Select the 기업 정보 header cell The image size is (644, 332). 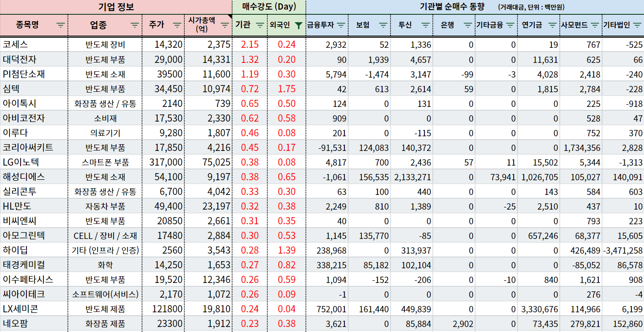point(116,7)
